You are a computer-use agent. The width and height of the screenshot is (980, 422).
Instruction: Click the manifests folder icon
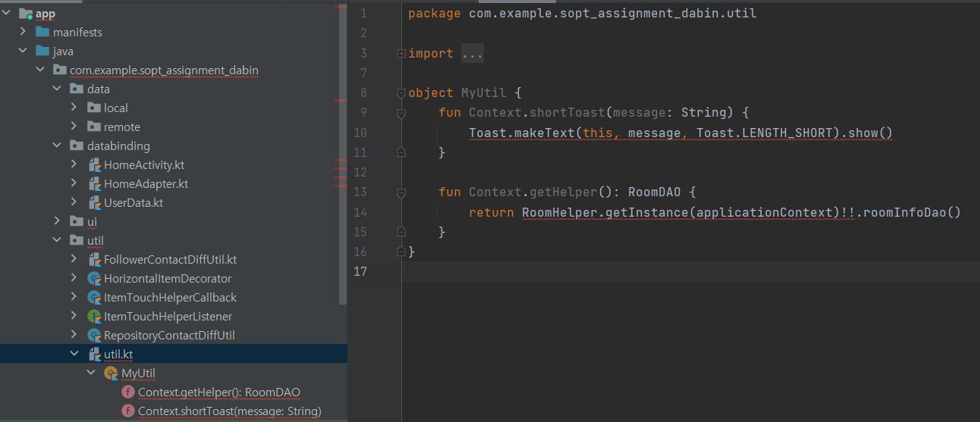tap(42, 32)
